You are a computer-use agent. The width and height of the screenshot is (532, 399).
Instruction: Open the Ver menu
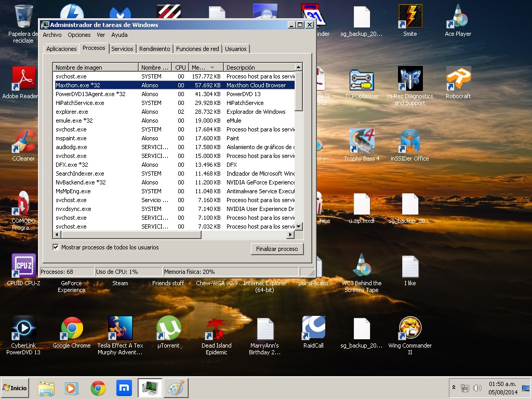click(x=101, y=35)
